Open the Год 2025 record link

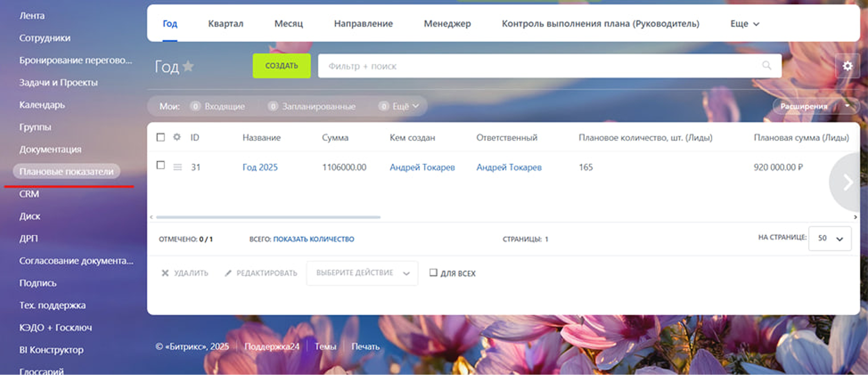(260, 167)
